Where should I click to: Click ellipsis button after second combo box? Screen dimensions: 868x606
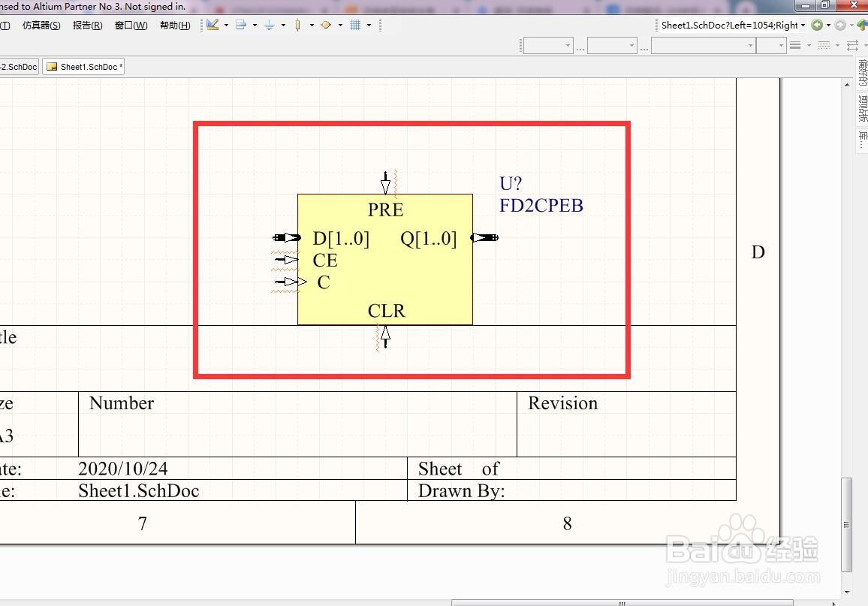click(644, 49)
